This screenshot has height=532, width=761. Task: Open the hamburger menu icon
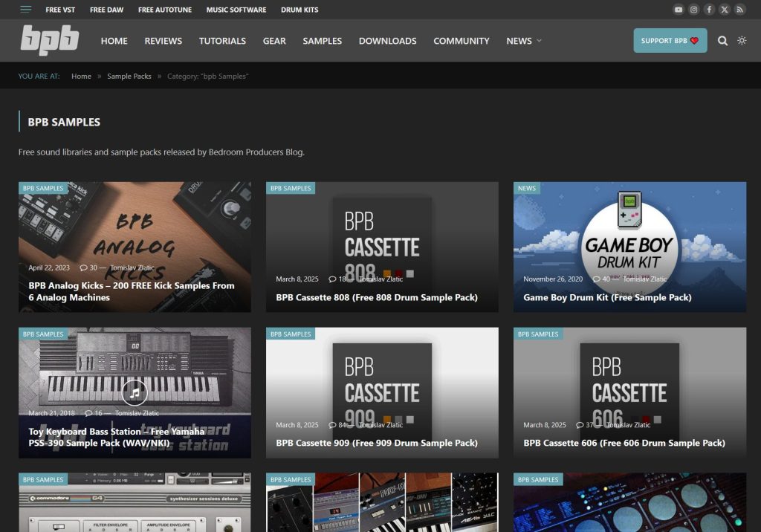tap(26, 9)
